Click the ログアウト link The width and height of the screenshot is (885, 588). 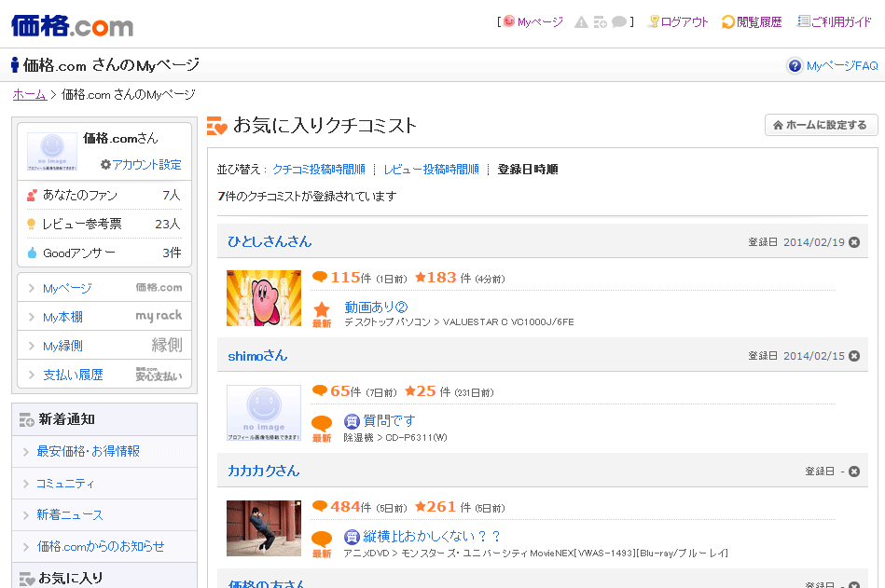click(x=678, y=22)
